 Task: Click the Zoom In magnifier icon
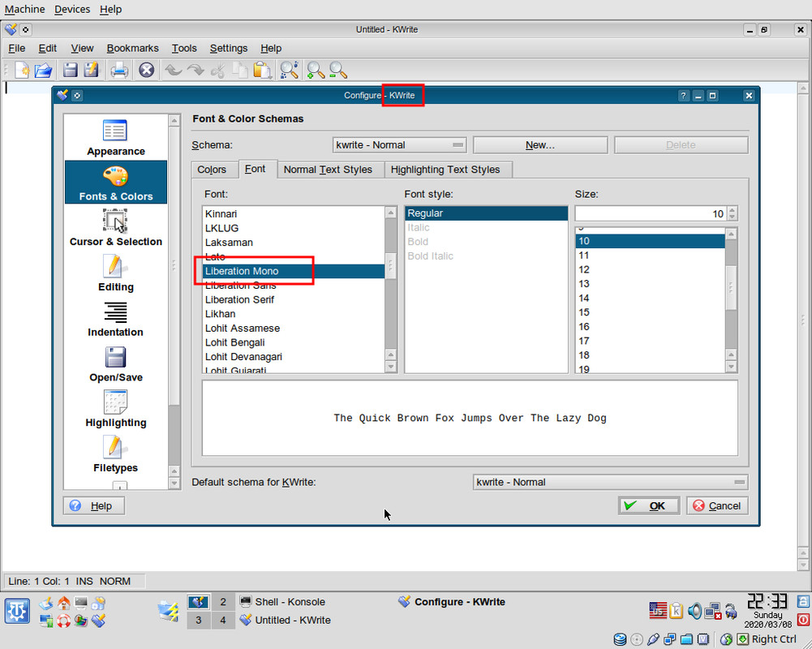tap(316, 70)
